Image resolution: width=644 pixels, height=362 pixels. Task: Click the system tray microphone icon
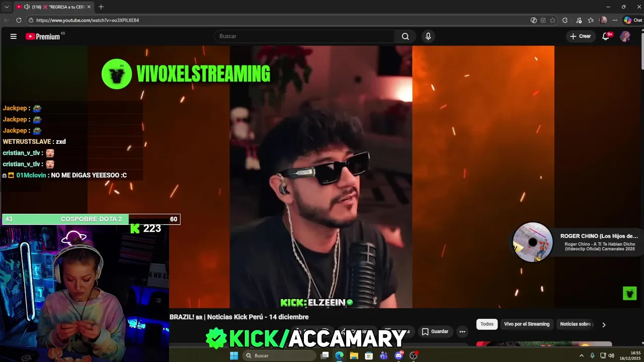coord(592,355)
